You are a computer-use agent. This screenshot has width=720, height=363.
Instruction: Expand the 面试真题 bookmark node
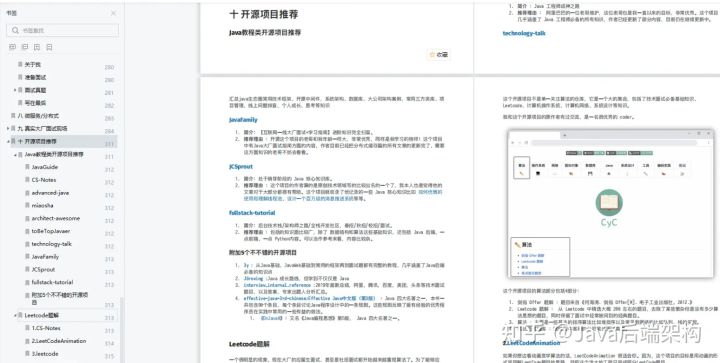click(15, 90)
